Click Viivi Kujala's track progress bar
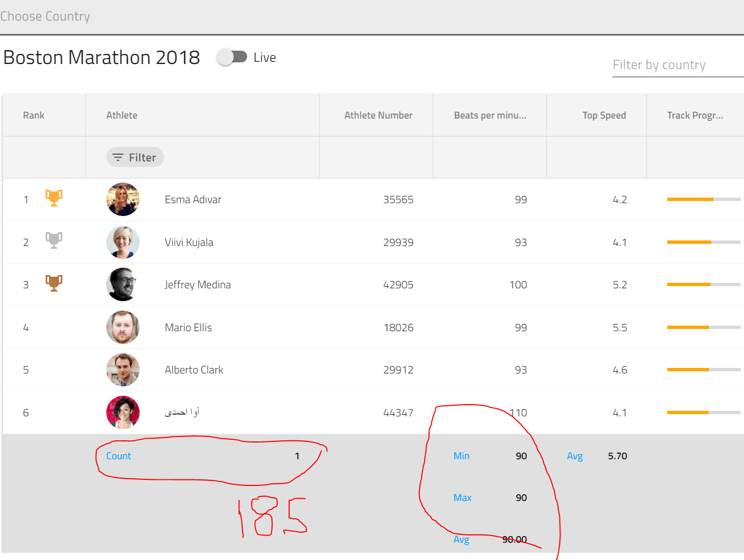 coord(704,242)
